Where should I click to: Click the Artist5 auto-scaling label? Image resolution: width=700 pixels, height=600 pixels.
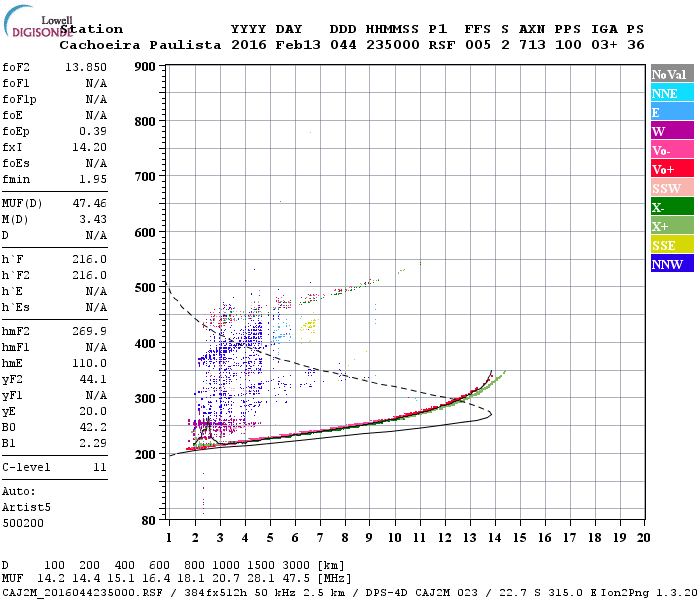(26, 508)
